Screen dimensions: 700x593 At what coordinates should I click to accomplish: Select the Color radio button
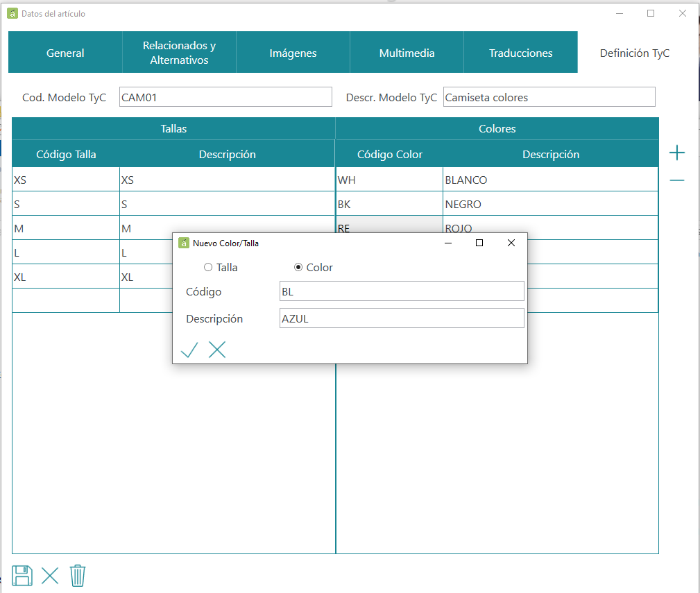point(298,267)
